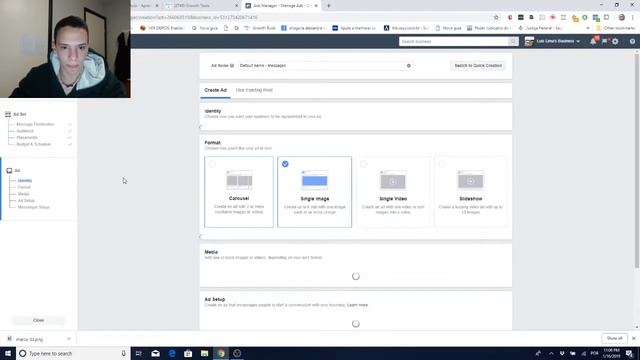
Task: Open the business account dropdown
Action: point(553,41)
